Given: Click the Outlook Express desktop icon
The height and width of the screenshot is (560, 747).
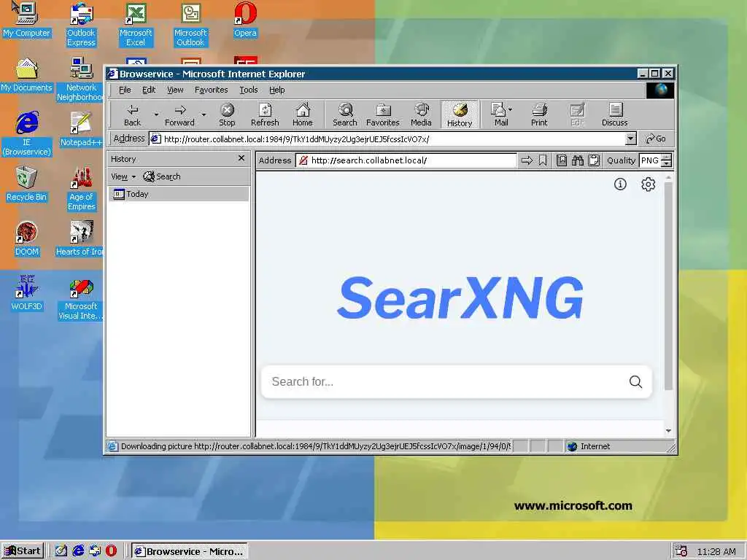Looking at the screenshot, I should coord(81,25).
